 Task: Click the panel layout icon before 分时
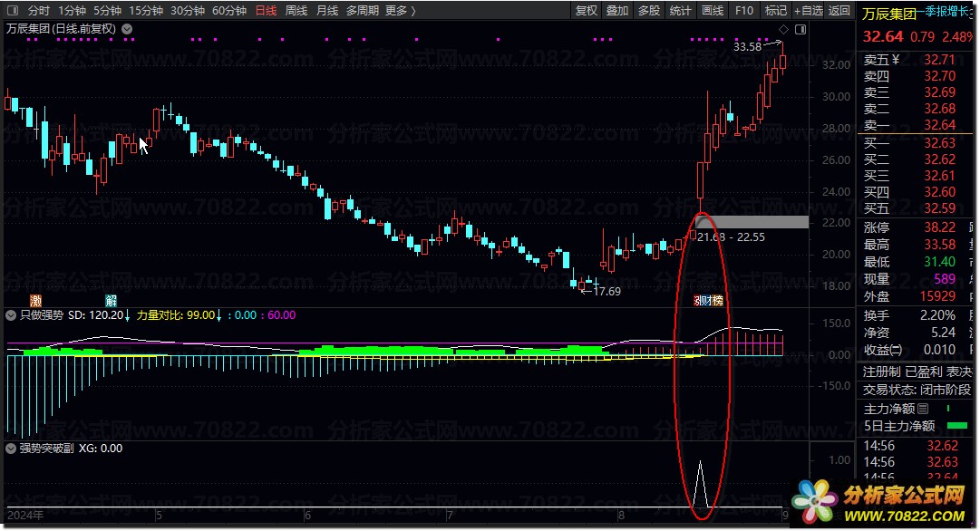tap(13, 11)
